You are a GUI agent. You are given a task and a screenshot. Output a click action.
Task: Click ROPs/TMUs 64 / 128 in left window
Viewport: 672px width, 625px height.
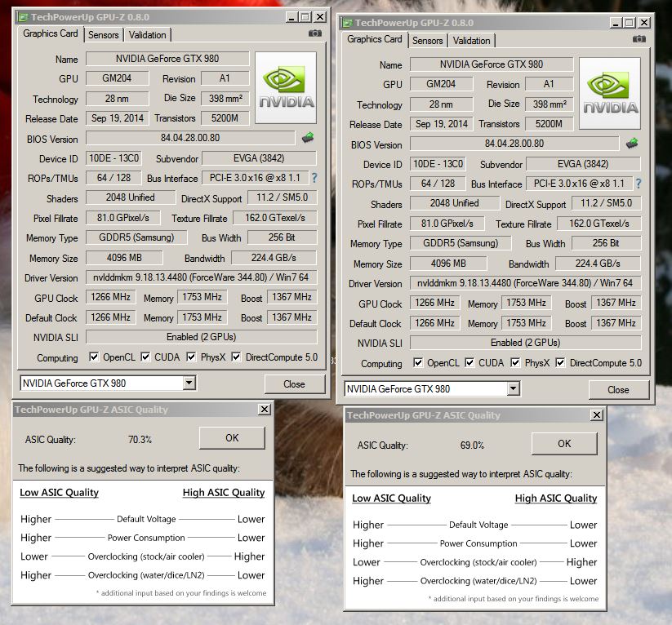pyautogui.click(x=113, y=178)
